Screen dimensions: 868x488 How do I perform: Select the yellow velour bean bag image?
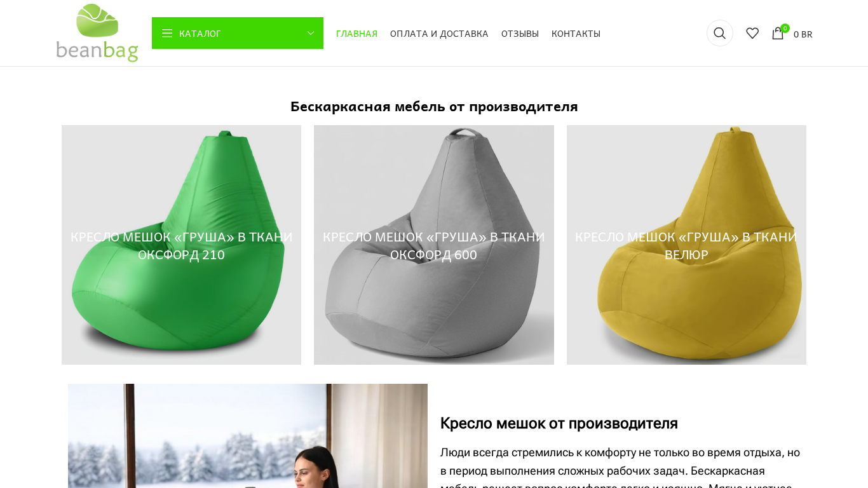coord(686,245)
